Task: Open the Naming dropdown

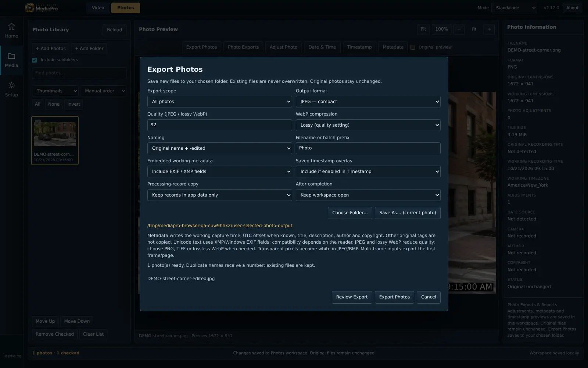Action: (x=220, y=148)
